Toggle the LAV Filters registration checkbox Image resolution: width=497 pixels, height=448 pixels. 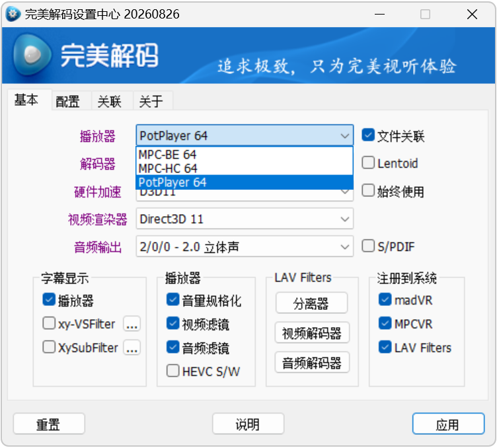coord(385,347)
